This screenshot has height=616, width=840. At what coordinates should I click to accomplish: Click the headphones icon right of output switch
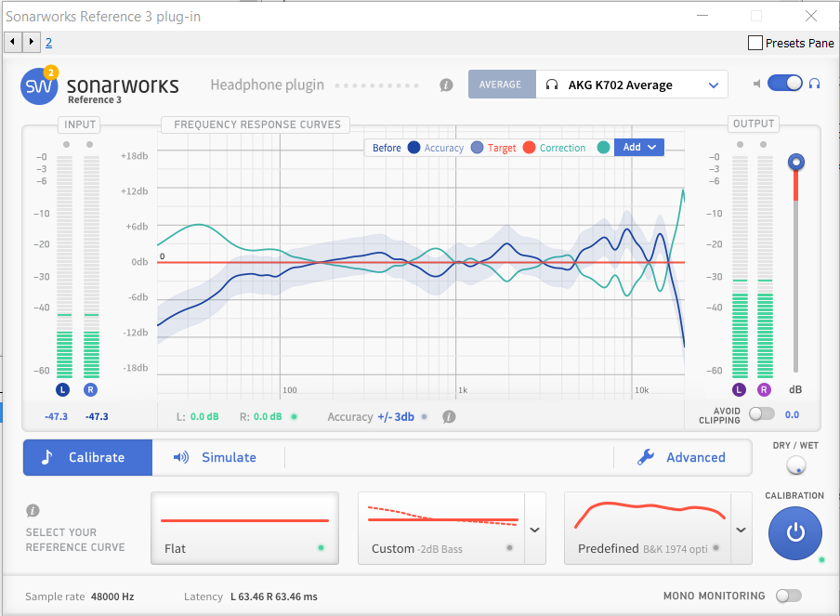[x=814, y=83]
